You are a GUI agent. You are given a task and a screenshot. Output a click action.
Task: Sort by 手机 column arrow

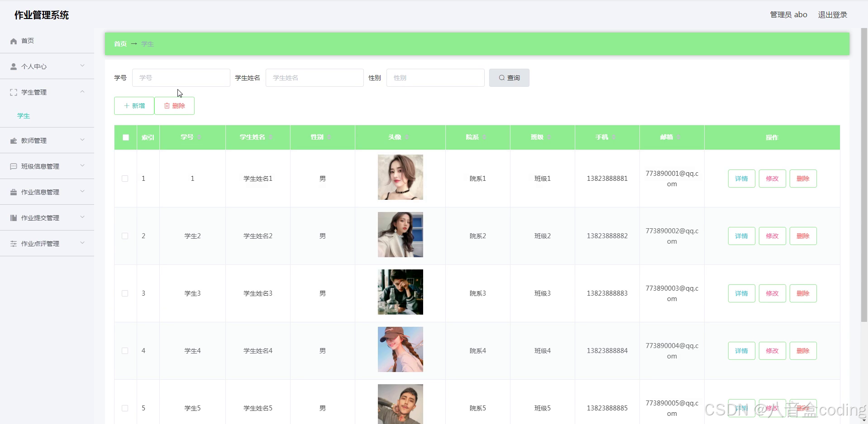[614, 137]
